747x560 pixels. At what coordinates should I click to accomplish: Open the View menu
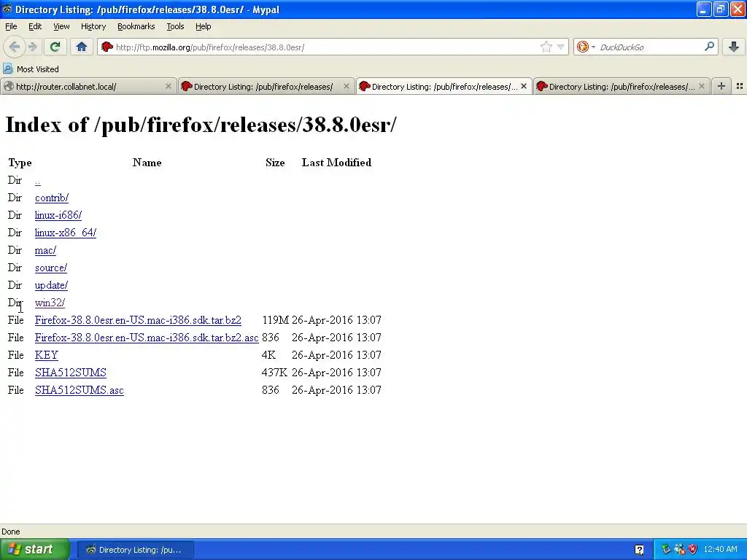tap(61, 26)
